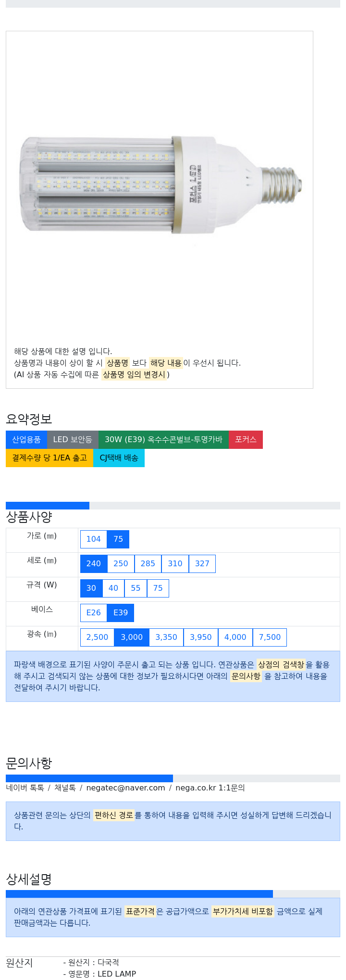Click the 30W (E39) 옥수수콘벌브-투명카바 tag
346x980 pixels.
point(163,440)
